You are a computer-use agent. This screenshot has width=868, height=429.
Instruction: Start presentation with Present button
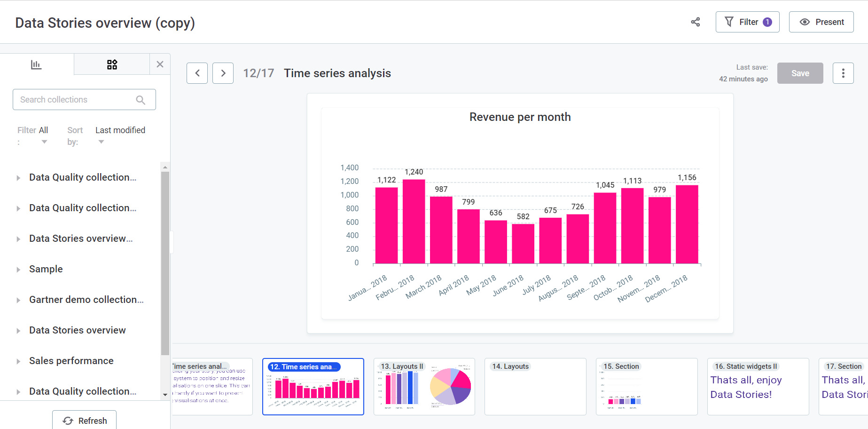point(821,22)
